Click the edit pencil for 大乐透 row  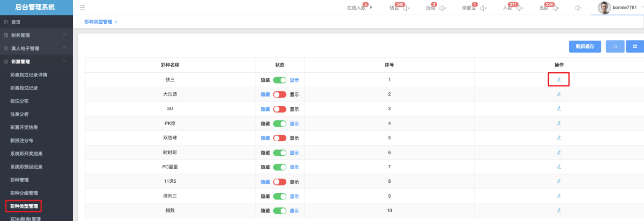coord(559,94)
